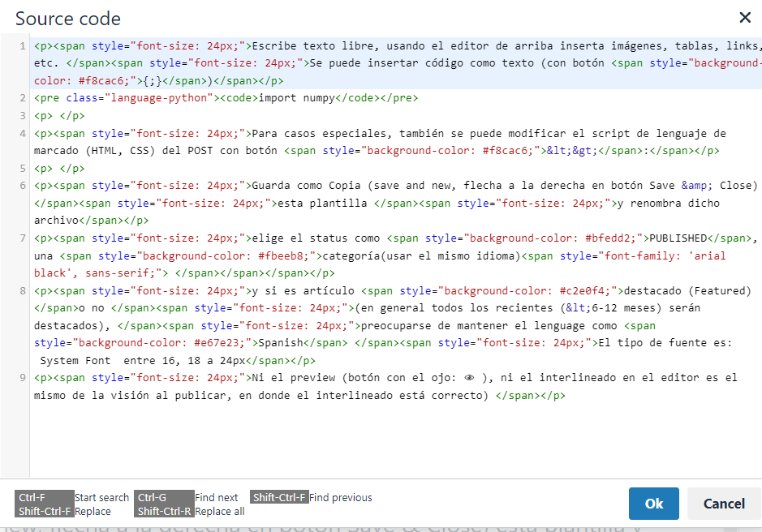762x532 pixels.
Task: Click the '&amp;' entity in line 6
Action: point(697,186)
